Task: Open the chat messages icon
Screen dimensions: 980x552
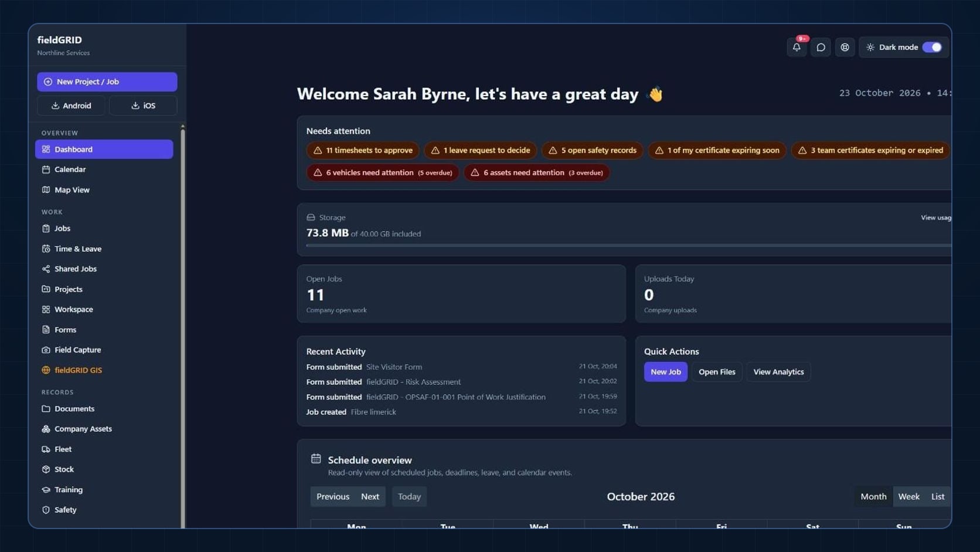Action: pyautogui.click(x=821, y=48)
